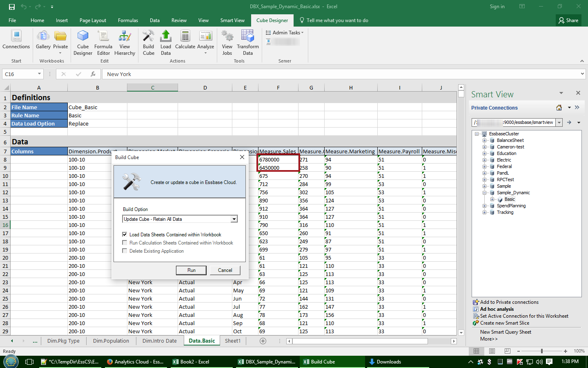Click the Smart View home icon
588x368 pixels.
click(x=559, y=108)
